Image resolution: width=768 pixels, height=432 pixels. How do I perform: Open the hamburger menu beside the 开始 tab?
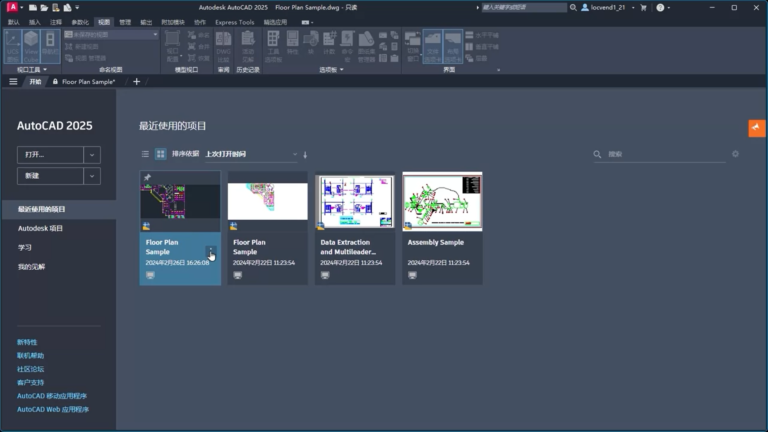13,82
